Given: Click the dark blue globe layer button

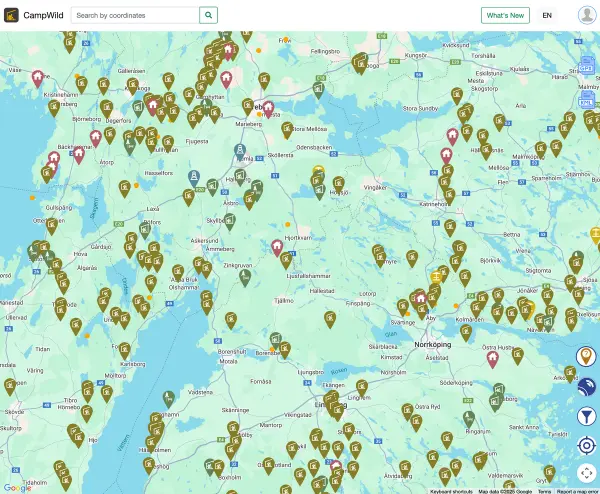Looking at the screenshot, I should point(587,386).
